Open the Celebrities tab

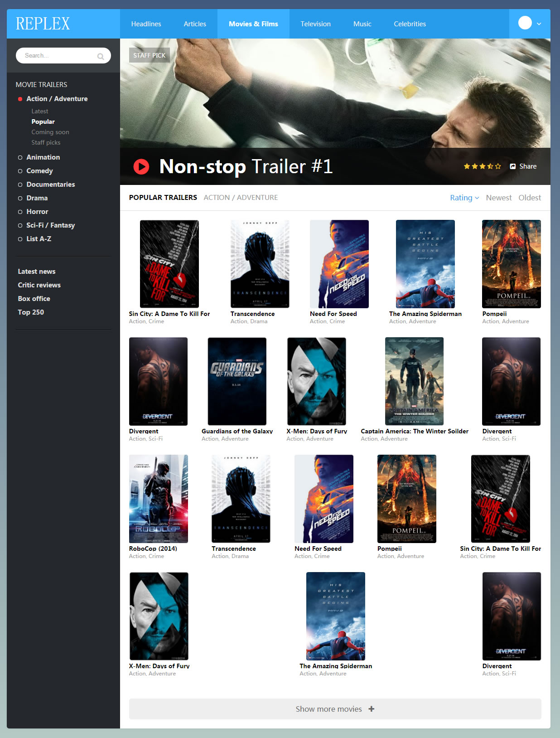410,24
